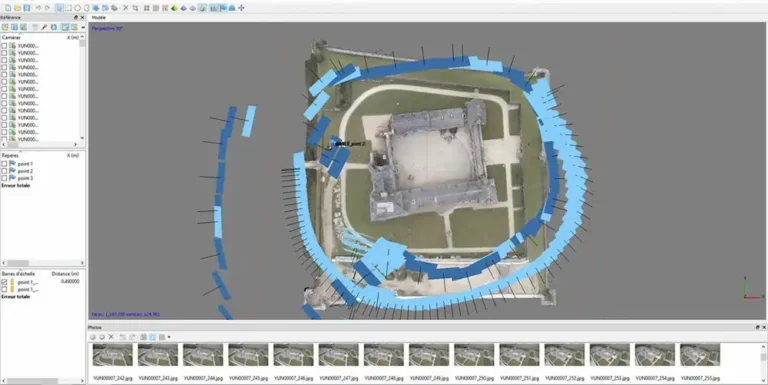Click the Caméras column header
The width and height of the screenshot is (768, 385).
(x=11, y=37)
